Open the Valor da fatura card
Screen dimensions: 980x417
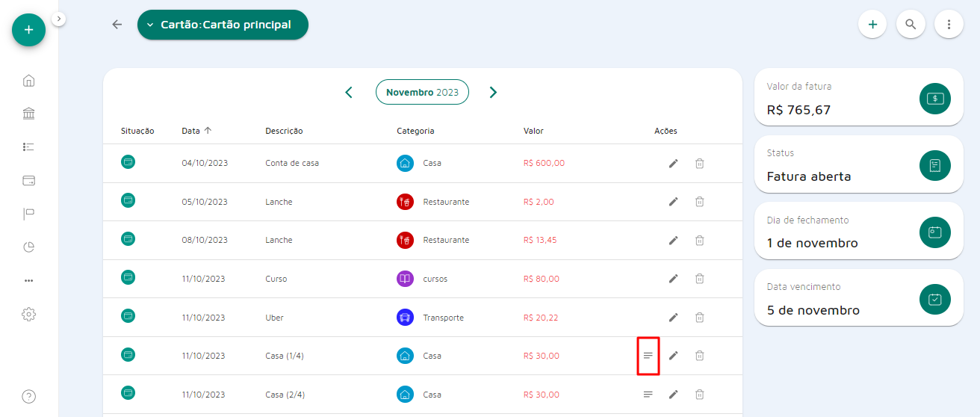pos(859,98)
